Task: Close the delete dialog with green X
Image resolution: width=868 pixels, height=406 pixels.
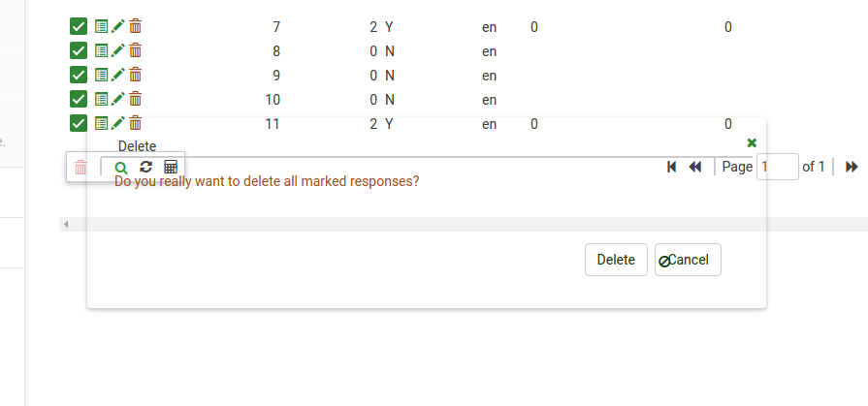Action: coord(752,142)
